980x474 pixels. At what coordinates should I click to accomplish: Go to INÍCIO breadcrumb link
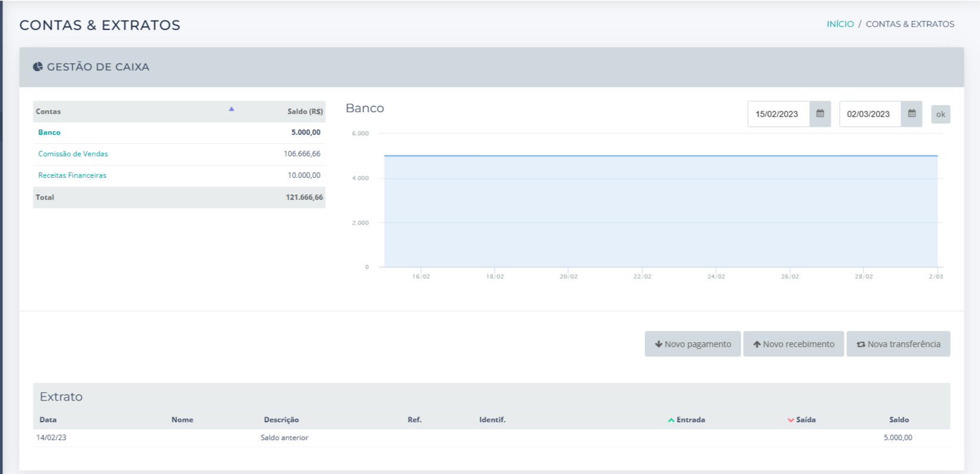pos(840,24)
